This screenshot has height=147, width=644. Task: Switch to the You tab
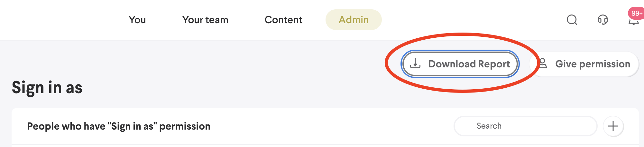(x=137, y=20)
